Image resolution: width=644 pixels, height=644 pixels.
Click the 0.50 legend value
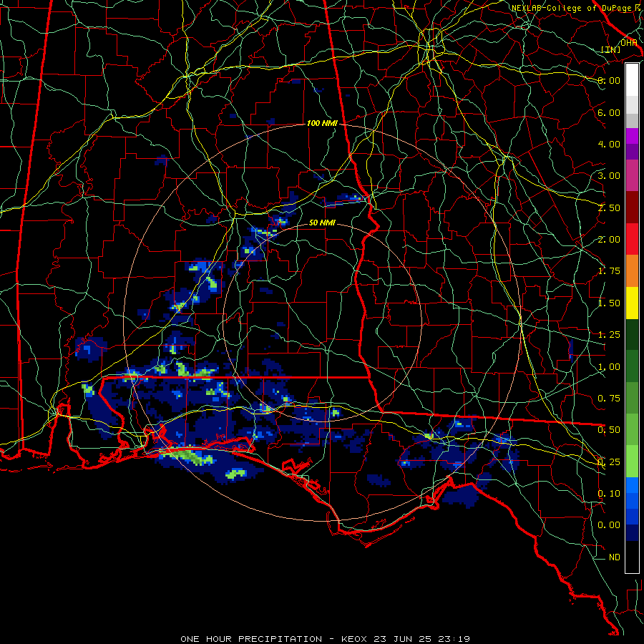click(609, 430)
